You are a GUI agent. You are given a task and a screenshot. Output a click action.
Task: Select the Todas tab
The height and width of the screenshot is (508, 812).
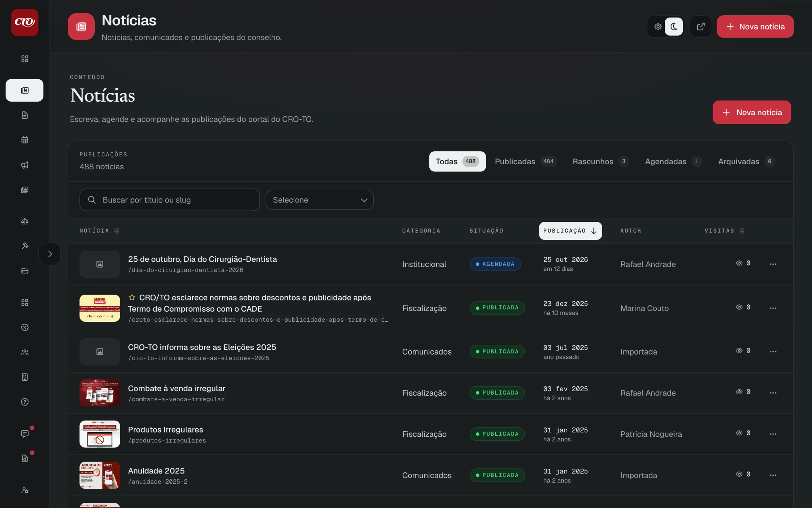(x=457, y=162)
